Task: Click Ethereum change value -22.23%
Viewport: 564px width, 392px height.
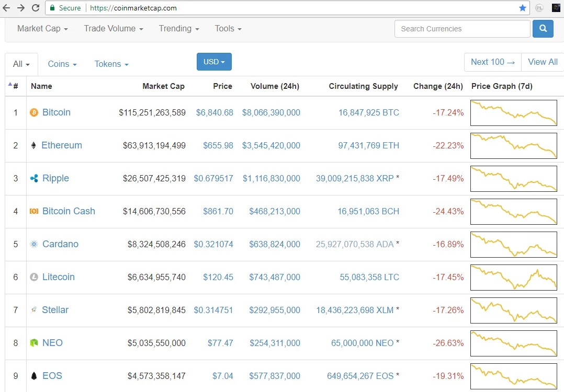Action: 448,145
